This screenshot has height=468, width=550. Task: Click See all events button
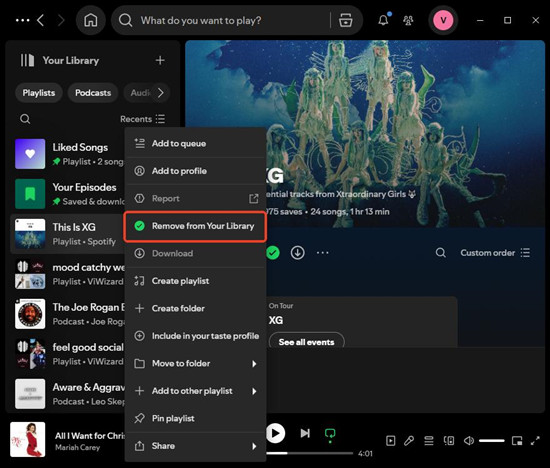click(x=306, y=342)
